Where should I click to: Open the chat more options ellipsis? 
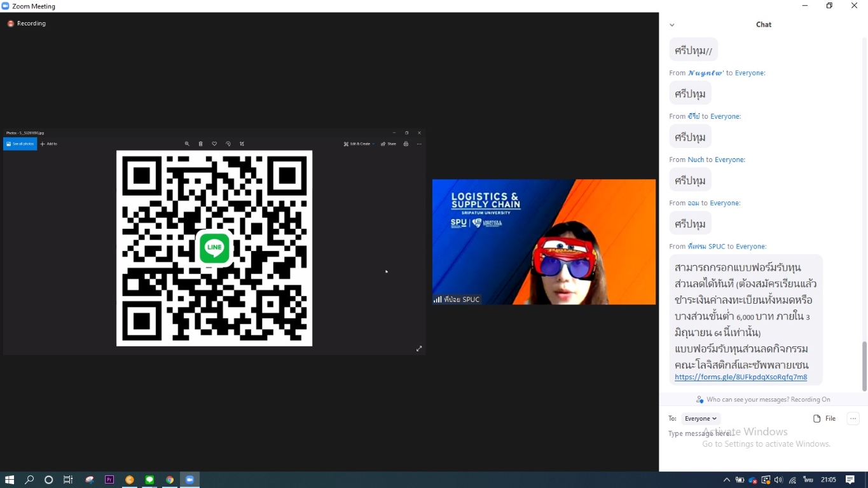point(853,418)
